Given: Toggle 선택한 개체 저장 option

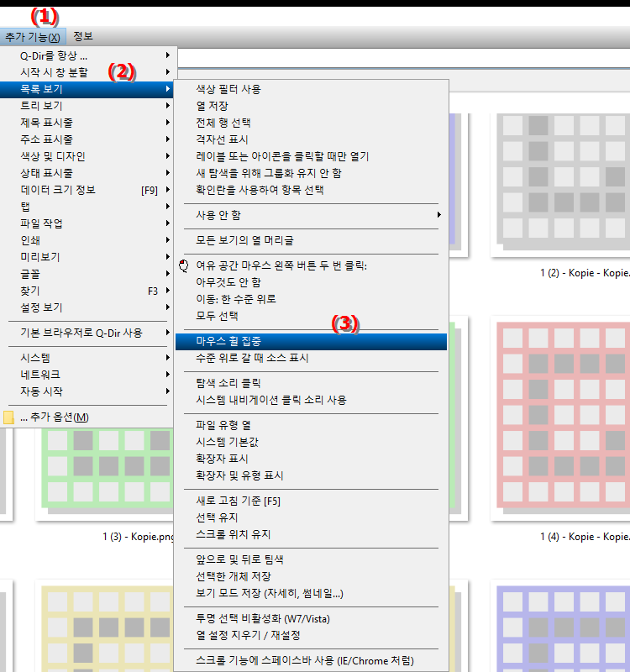Looking at the screenshot, I should (311, 576).
